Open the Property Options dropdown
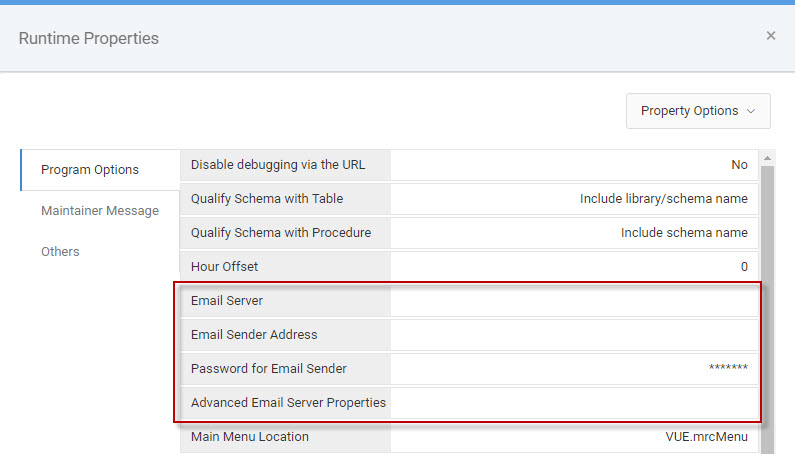Image resolution: width=795 pixels, height=454 pixels. click(x=698, y=111)
